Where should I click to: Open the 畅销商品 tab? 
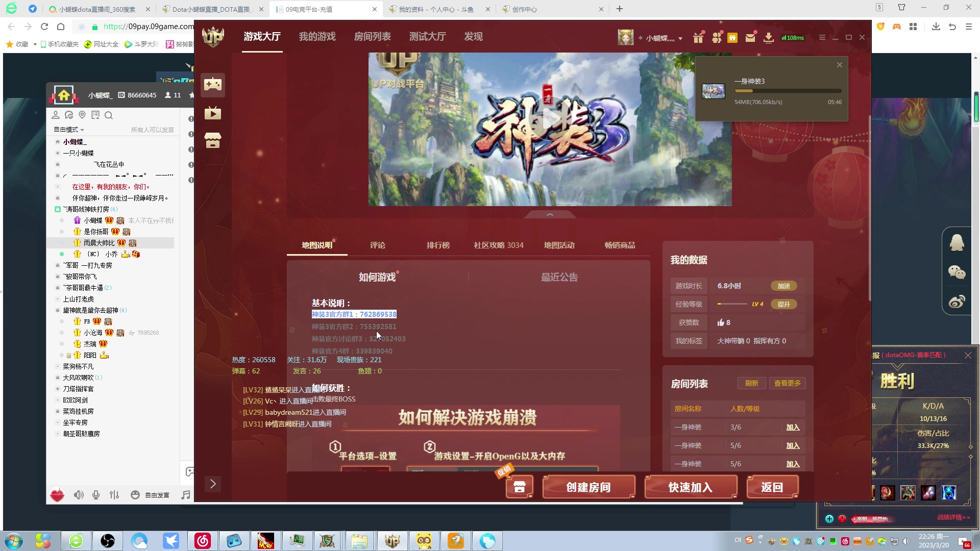(x=620, y=245)
